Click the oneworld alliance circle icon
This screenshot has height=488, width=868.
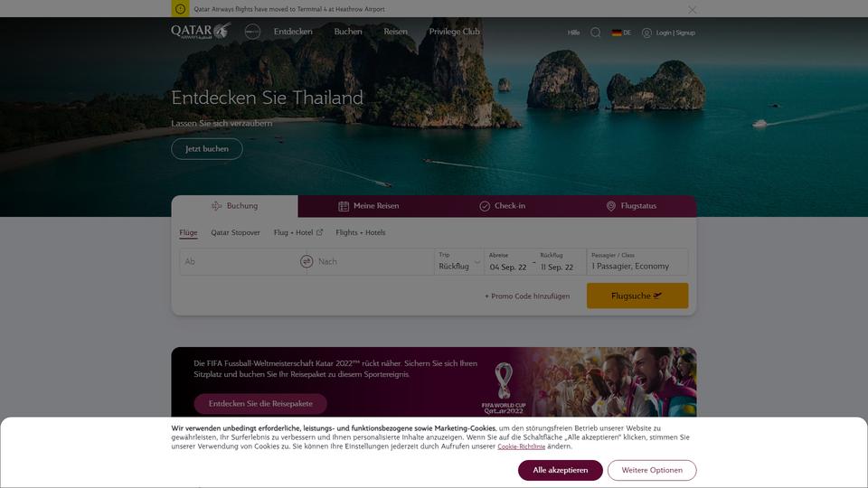click(x=252, y=32)
